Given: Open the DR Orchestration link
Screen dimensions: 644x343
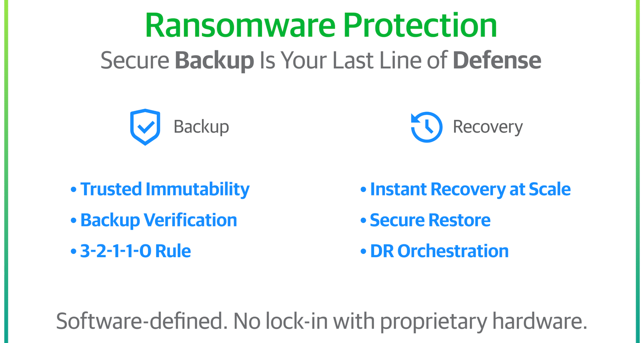Looking at the screenshot, I should tap(439, 251).
